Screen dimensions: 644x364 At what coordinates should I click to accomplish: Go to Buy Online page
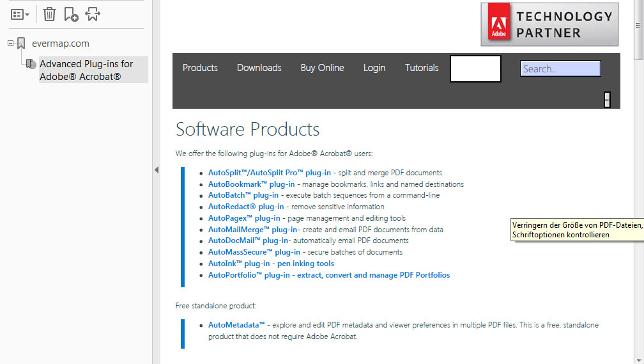click(x=323, y=68)
